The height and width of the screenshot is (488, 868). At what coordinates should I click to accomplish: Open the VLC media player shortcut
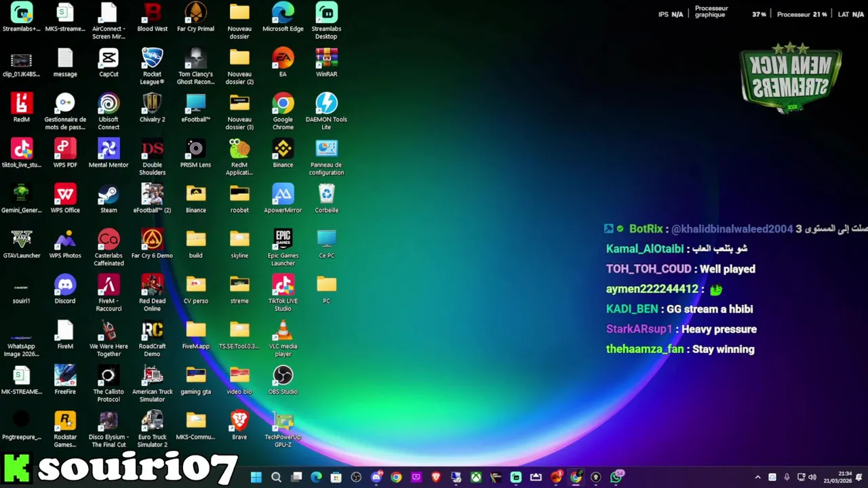[283, 338]
